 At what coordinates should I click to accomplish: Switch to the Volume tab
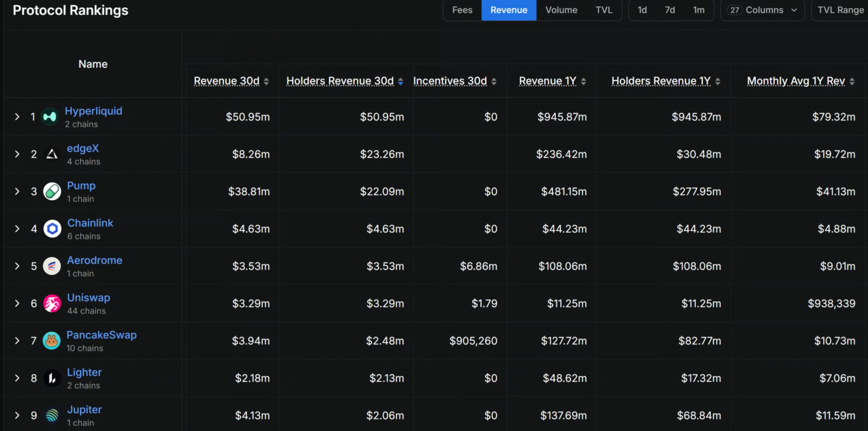click(561, 10)
